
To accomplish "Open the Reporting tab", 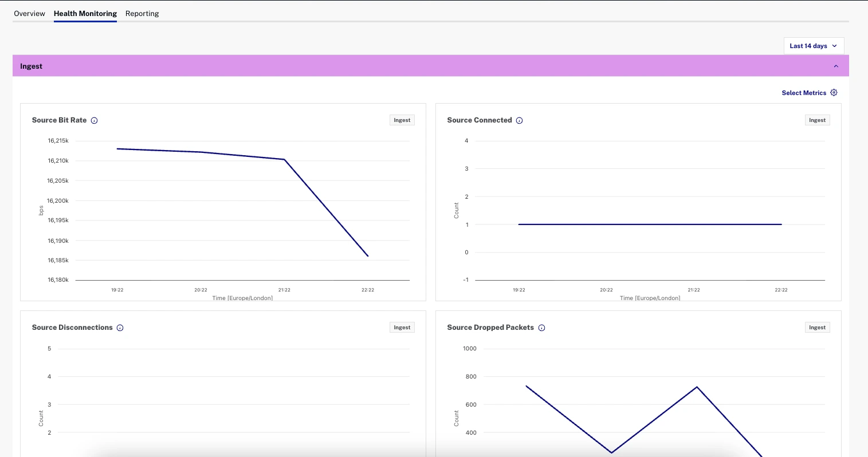I will 142,13.
